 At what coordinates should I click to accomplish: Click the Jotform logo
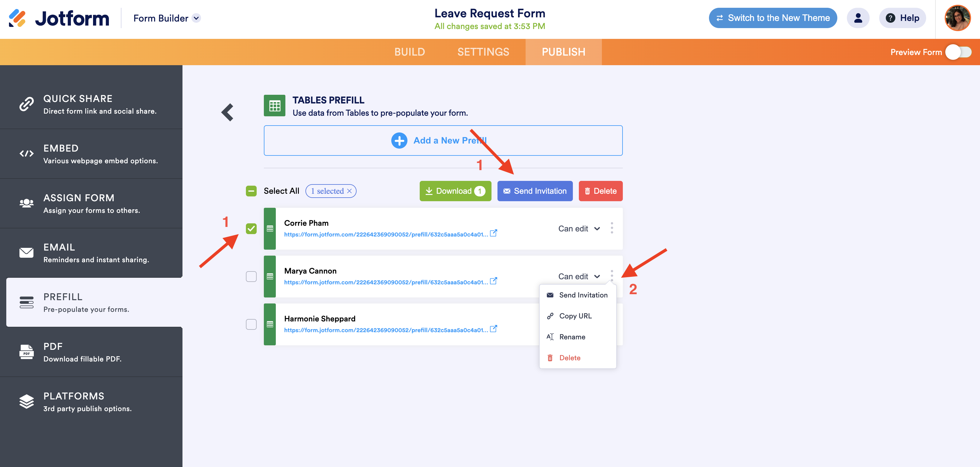tap(59, 18)
